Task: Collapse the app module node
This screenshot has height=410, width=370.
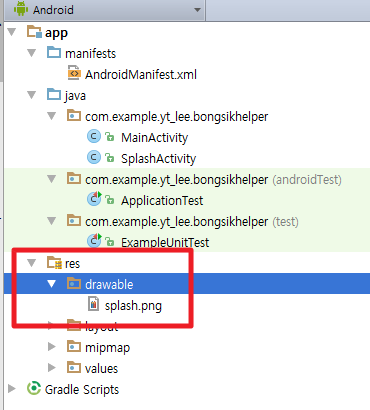Action: [x=12, y=32]
